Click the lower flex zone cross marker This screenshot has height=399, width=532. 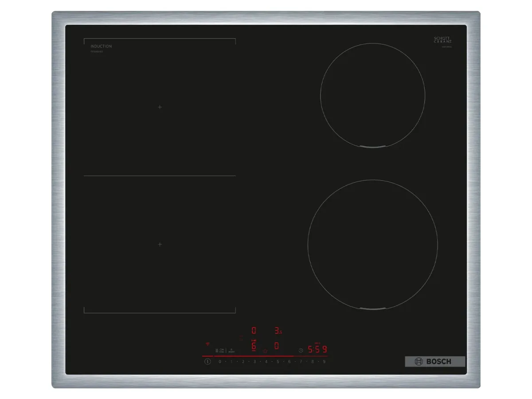click(x=160, y=244)
